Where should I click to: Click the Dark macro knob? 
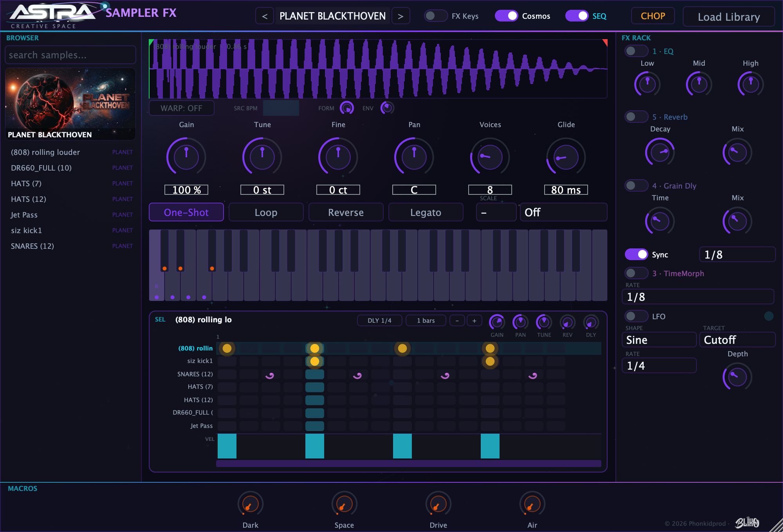pyautogui.click(x=251, y=504)
